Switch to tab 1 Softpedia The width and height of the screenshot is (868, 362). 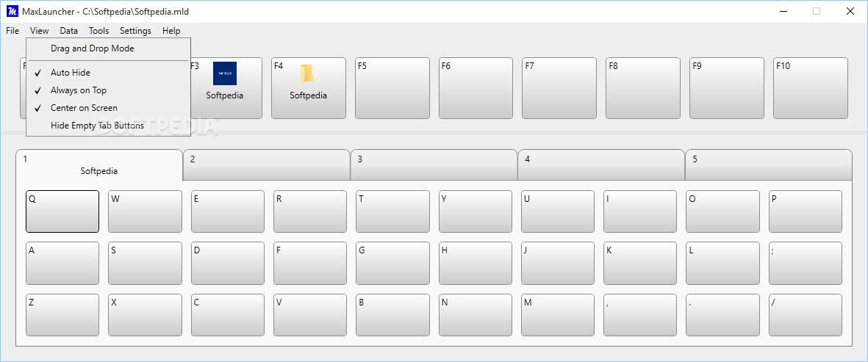coord(99,164)
